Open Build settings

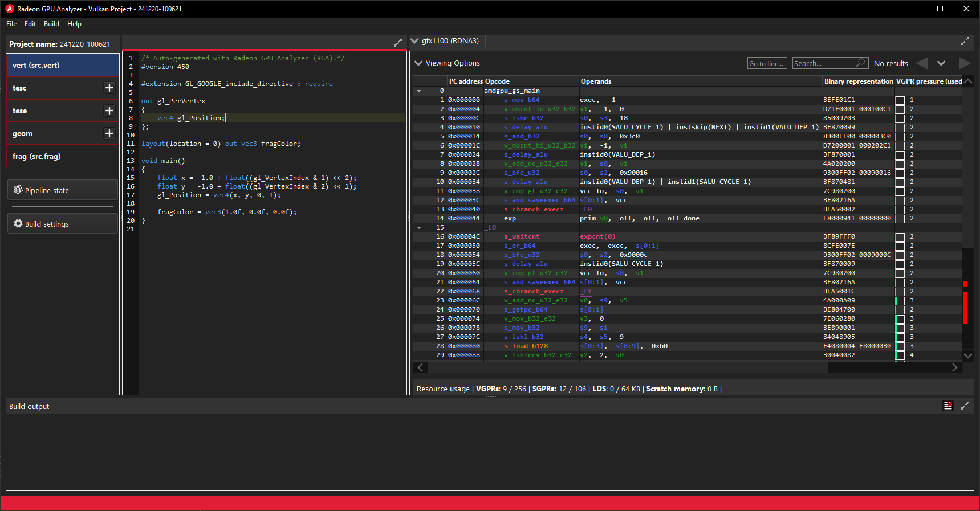[62, 224]
